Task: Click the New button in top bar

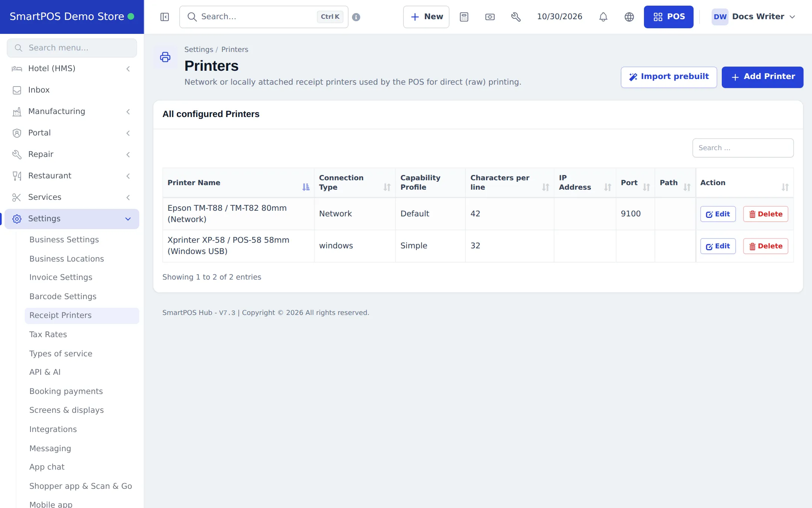Action: [x=426, y=17]
